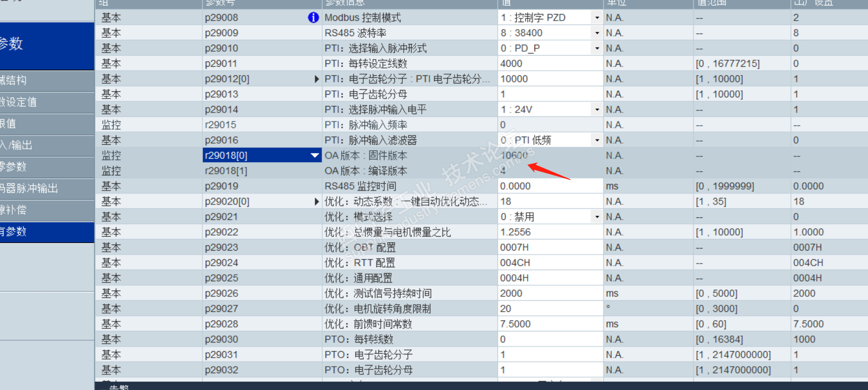Image resolution: width=868 pixels, height=390 pixels.
Task: Edit electronic gear numerator value 10000
Action: click(x=550, y=79)
